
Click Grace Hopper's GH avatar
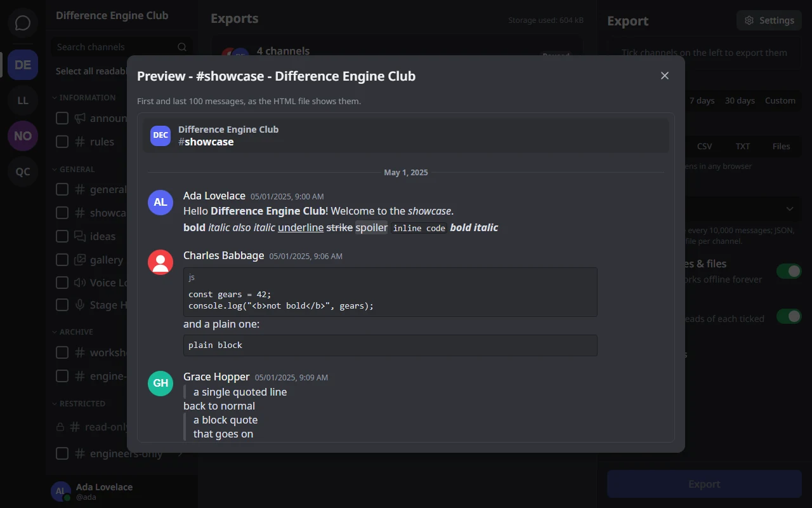(160, 383)
